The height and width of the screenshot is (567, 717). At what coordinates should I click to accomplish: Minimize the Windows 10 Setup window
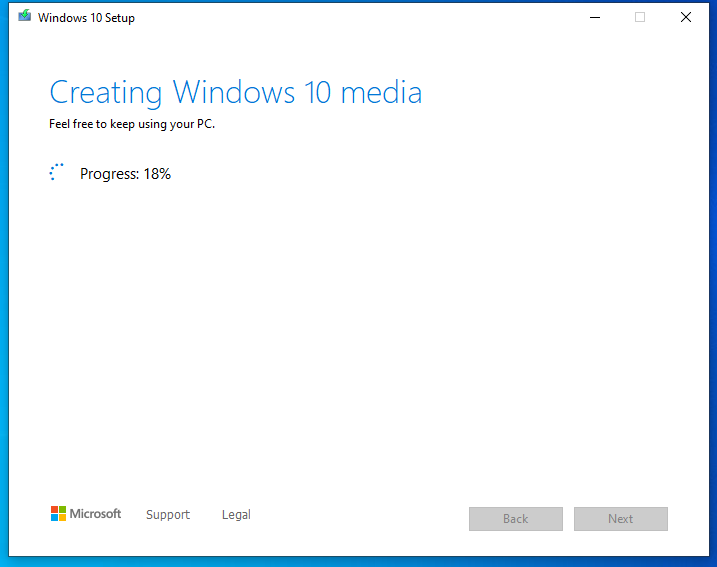pyautogui.click(x=595, y=17)
